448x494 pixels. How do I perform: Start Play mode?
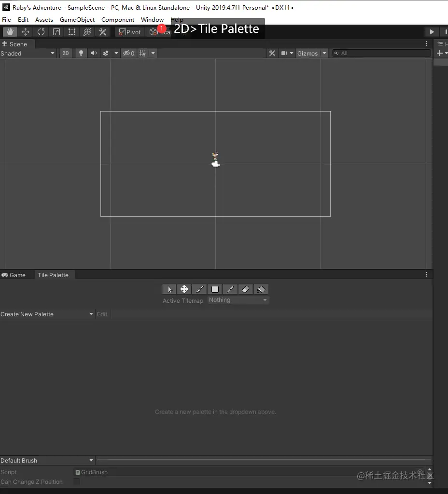click(x=432, y=32)
